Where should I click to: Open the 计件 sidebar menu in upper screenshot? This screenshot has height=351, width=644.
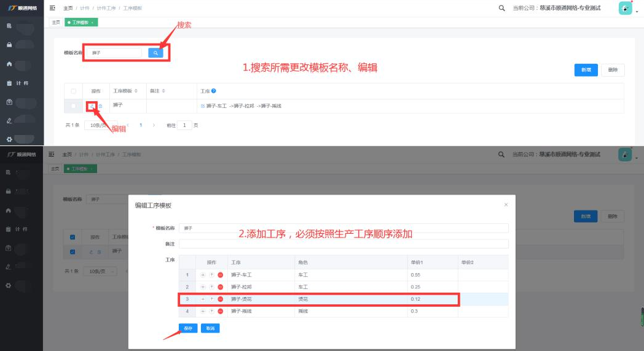tap(22, 83)
